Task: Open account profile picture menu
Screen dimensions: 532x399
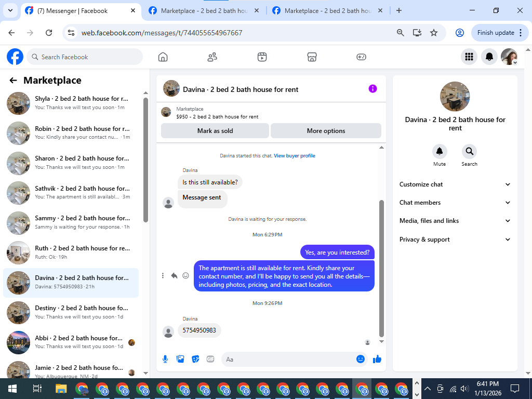Action: 509,57
